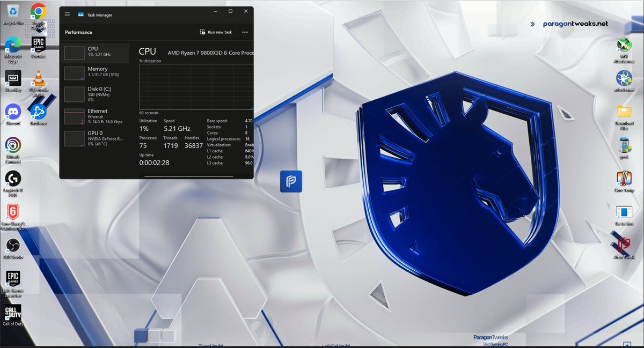Image resolution: width=644 pixels, height=348 pixels.
Task: Open Ubisoft Connect shortcut
Action: (13, 151)
